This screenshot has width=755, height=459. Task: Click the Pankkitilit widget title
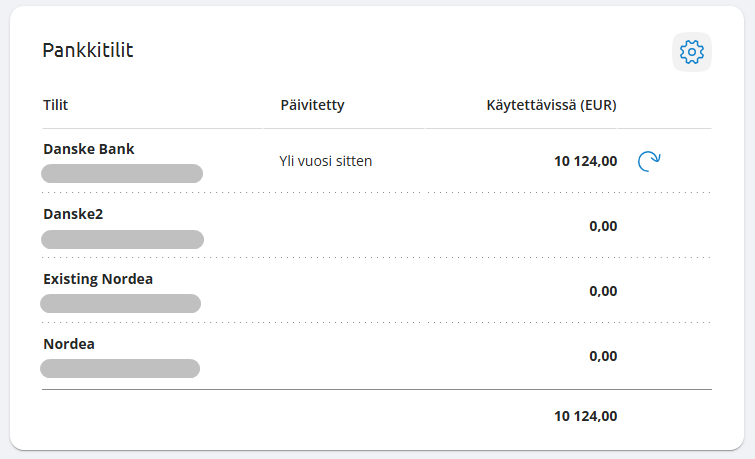[88, 51]
